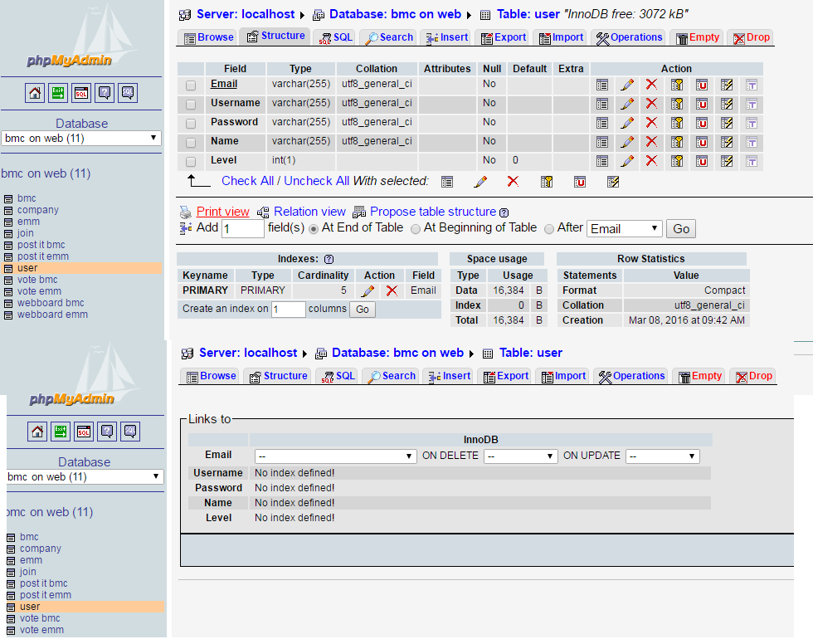Open the ON DELETE dropdown
Screen dimensions: 813x644
point(521,456)
